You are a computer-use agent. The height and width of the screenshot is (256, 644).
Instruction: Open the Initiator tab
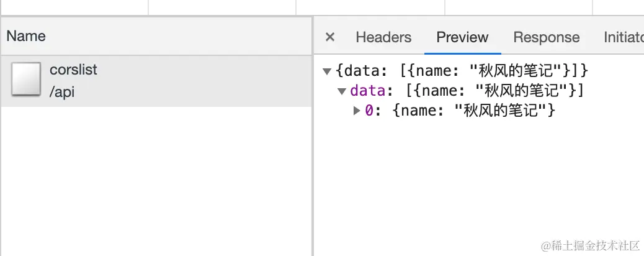pos(624,37)
